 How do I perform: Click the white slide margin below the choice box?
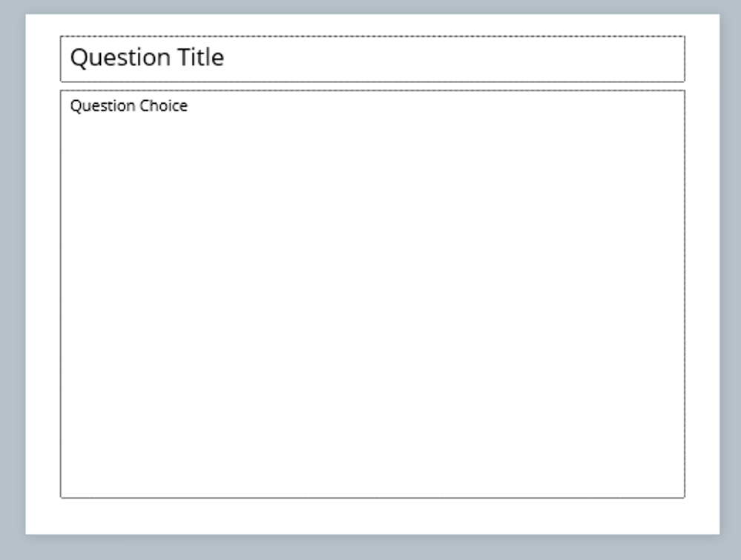tap(372, 516)
